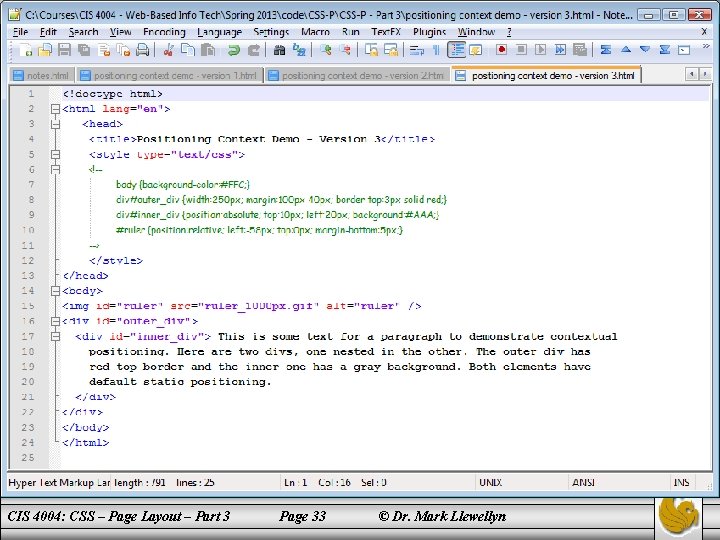Open the Plugins menu
720x540 pixels.
(430, 32)
